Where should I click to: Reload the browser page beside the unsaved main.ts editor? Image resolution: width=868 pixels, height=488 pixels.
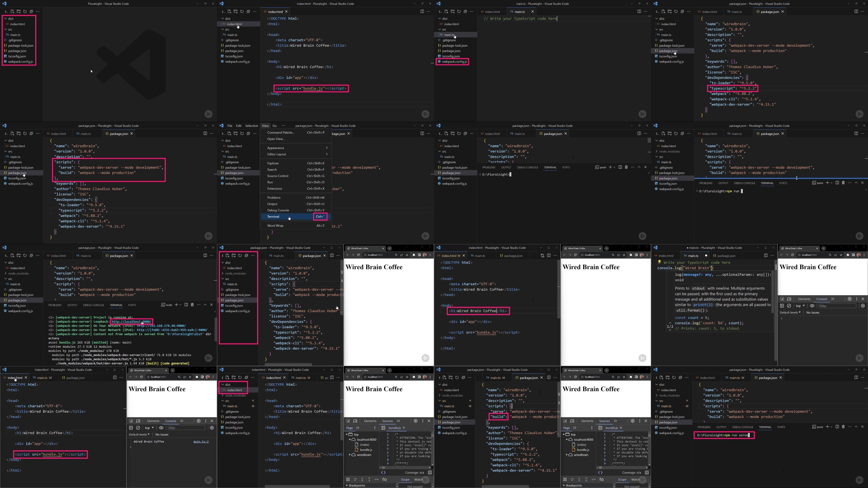[x=792, y=255]
